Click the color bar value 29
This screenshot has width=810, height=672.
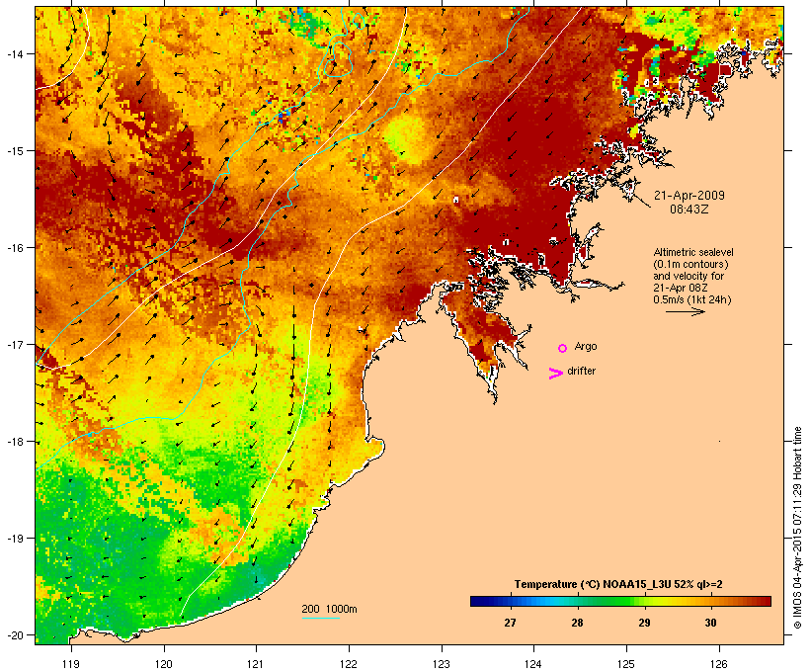(644, 623)
